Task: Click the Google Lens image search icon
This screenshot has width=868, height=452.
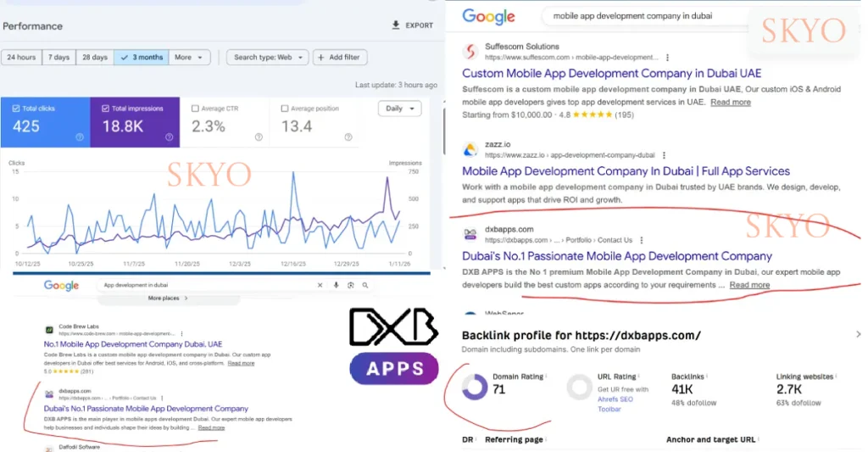Action: (350, 285)
